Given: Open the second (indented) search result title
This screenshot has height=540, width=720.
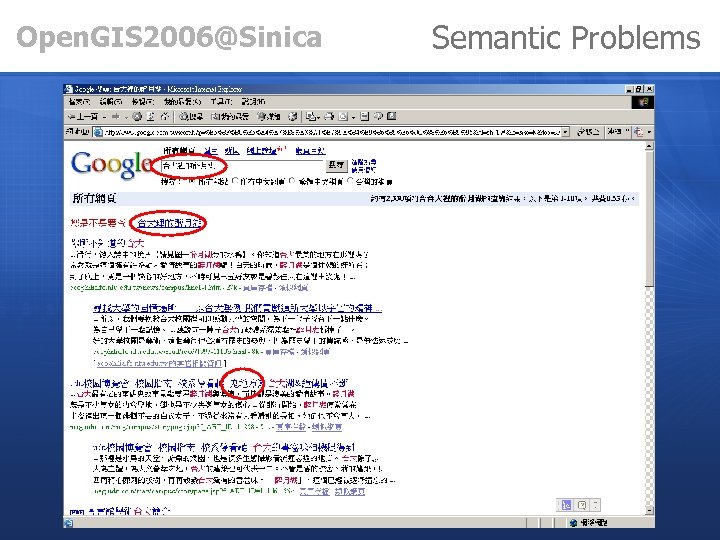Looking at the screenshot, I should (237, 308).
